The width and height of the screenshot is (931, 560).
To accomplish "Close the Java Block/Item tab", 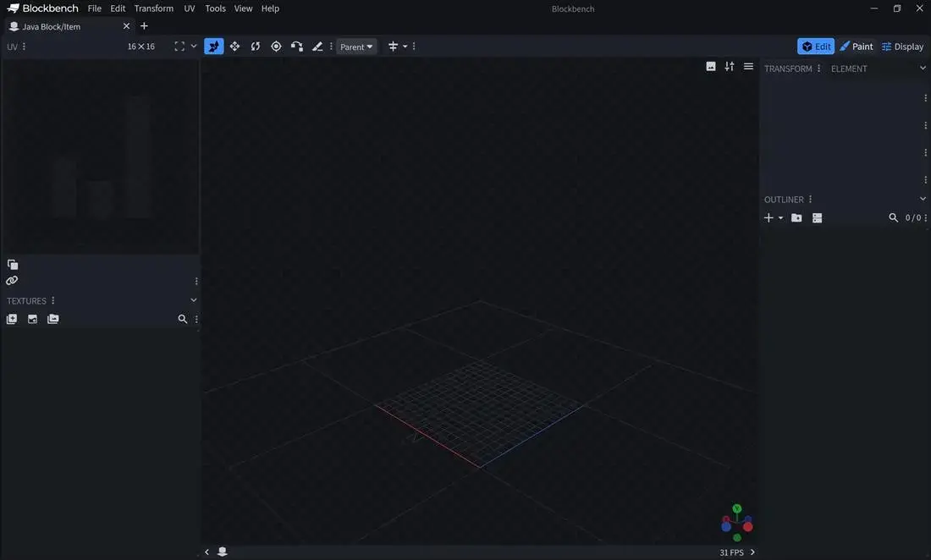I will [x=126, y=26].
